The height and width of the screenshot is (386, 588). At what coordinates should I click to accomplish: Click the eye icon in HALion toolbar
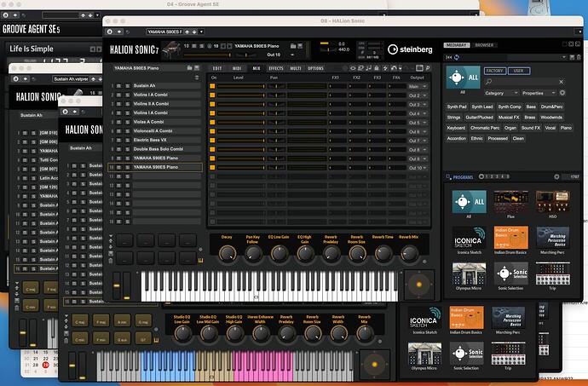click(x=353, y=68)
